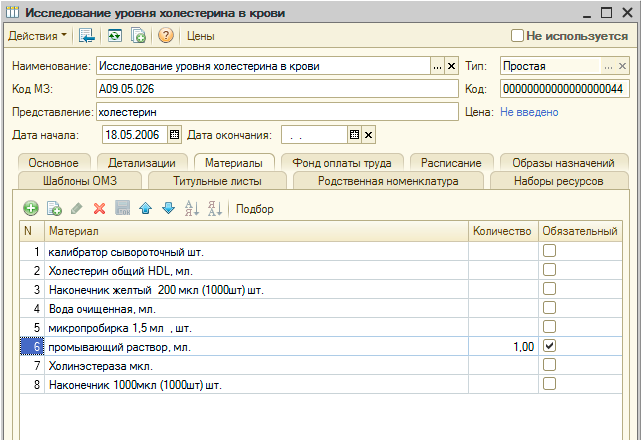The image size is (641, 440).
Task: Sort materials in ascending order
Action: point(193,209)
